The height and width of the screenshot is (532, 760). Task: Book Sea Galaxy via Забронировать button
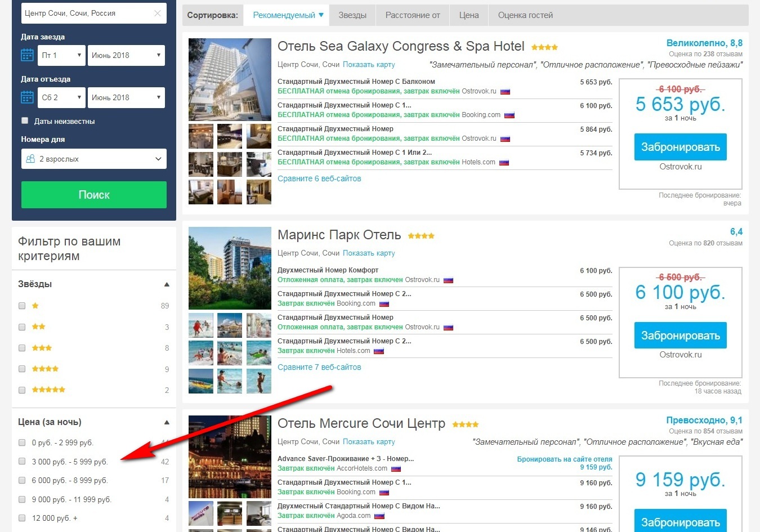(681, 147)
